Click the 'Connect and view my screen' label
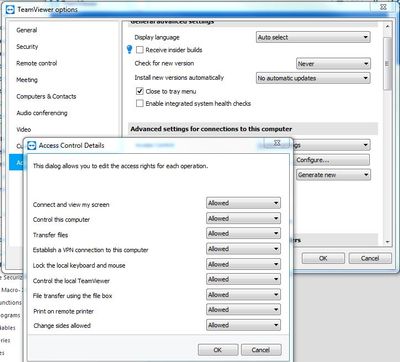The image size is (400, 362). click(71, 205)
